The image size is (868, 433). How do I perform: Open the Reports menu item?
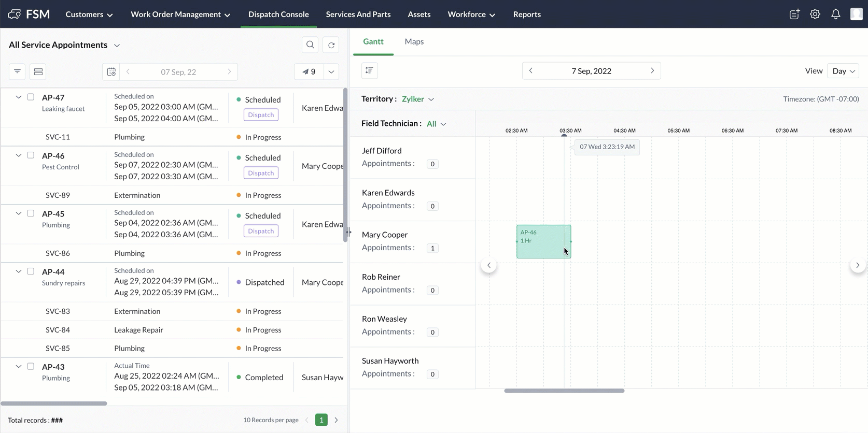coord(527,15)
